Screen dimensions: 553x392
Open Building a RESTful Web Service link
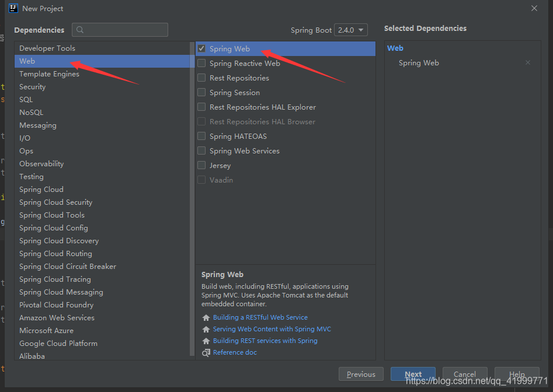(260, 318)
